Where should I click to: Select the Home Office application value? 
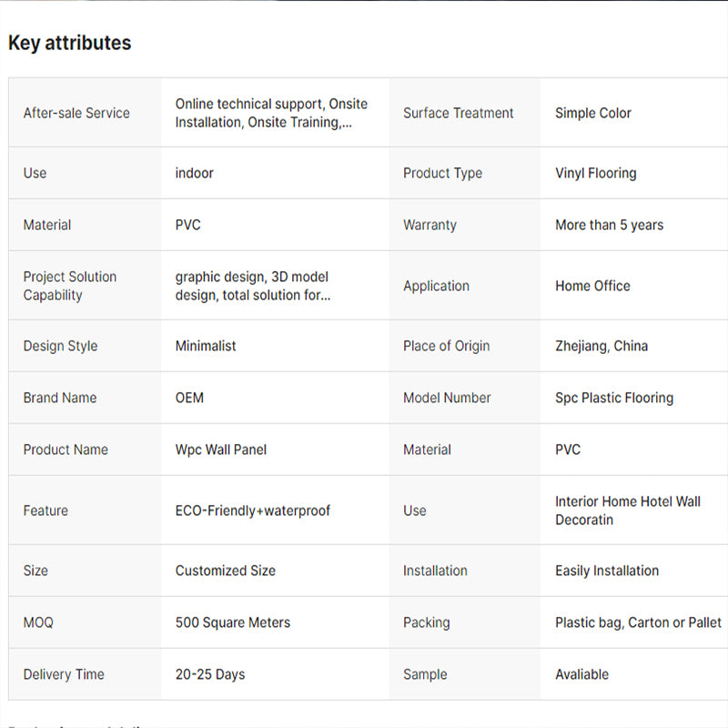tap(592, 286)
